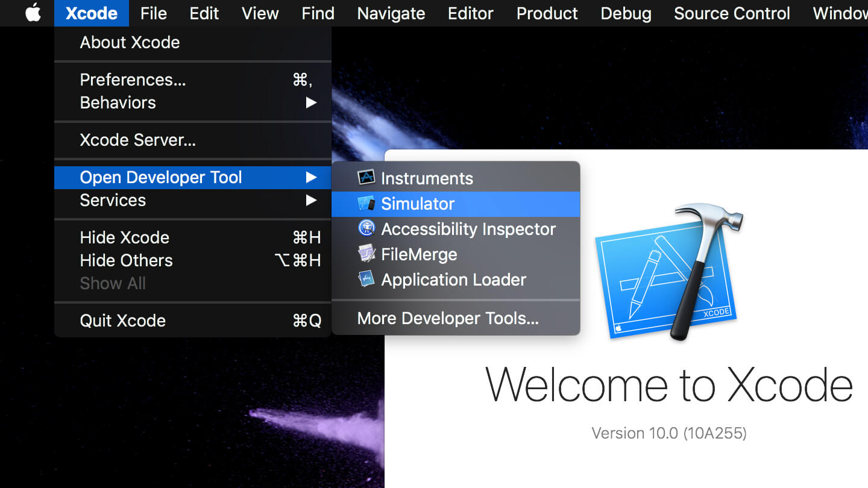Quit Xcode from the menu
The image size is (868, 488).
(x=122, y=321)
